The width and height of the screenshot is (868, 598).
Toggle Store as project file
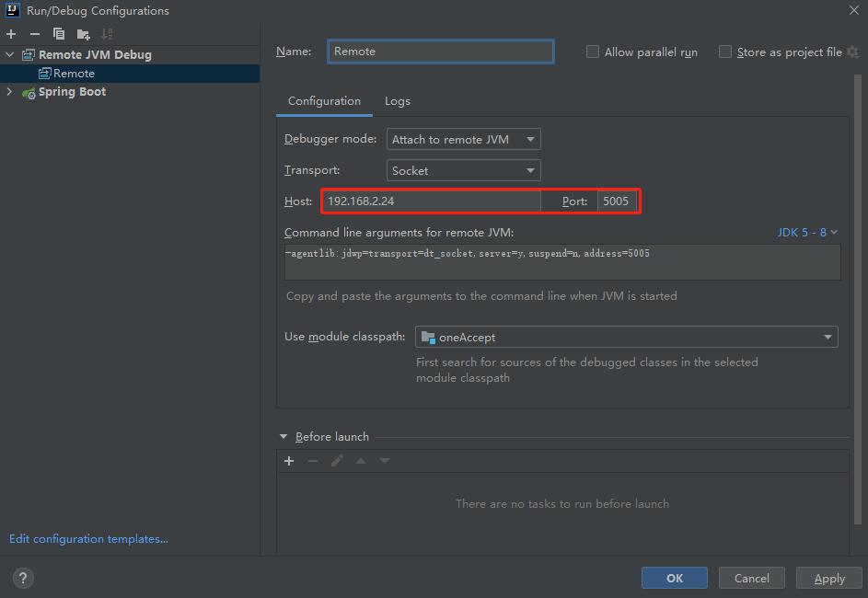click(x=724, y=52)
